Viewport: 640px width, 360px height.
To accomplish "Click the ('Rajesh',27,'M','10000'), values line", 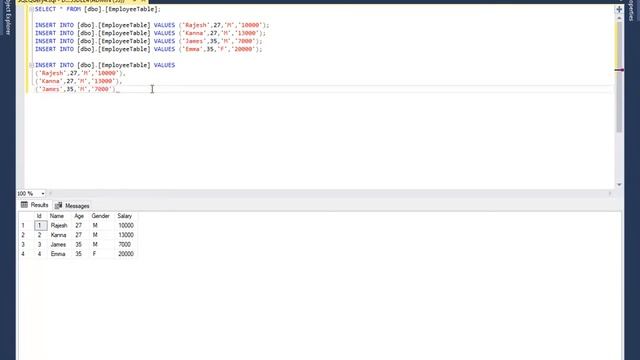I will coord(80,73).
